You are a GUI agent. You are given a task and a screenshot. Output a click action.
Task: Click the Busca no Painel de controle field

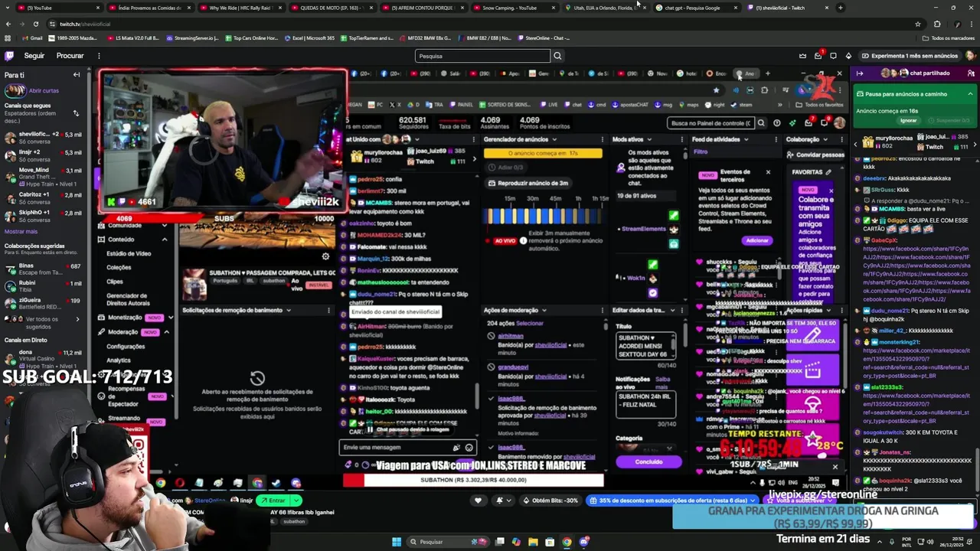tap(713, 123)
